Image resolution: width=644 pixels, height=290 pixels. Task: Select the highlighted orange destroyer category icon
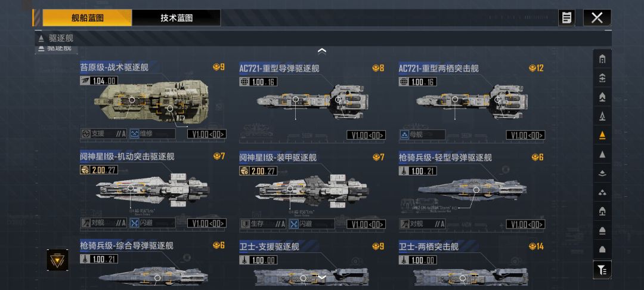tap(602, 135)
